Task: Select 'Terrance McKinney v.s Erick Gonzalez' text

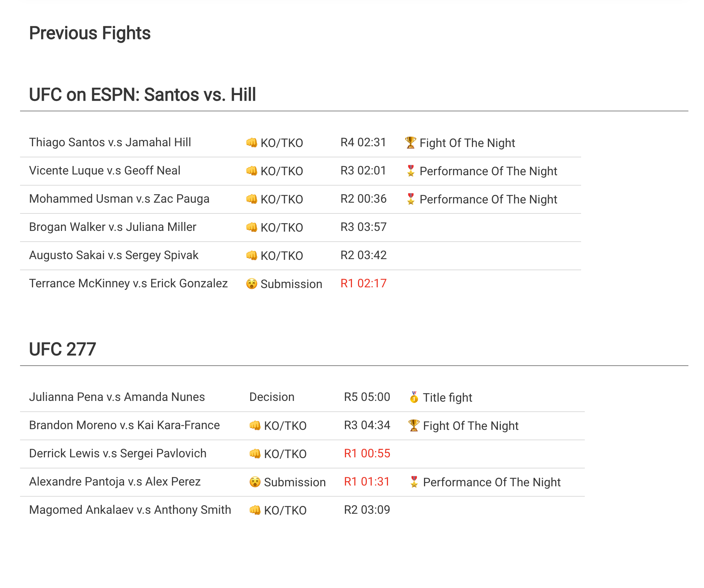Action: pyautogui.click(x=128, y=283)
